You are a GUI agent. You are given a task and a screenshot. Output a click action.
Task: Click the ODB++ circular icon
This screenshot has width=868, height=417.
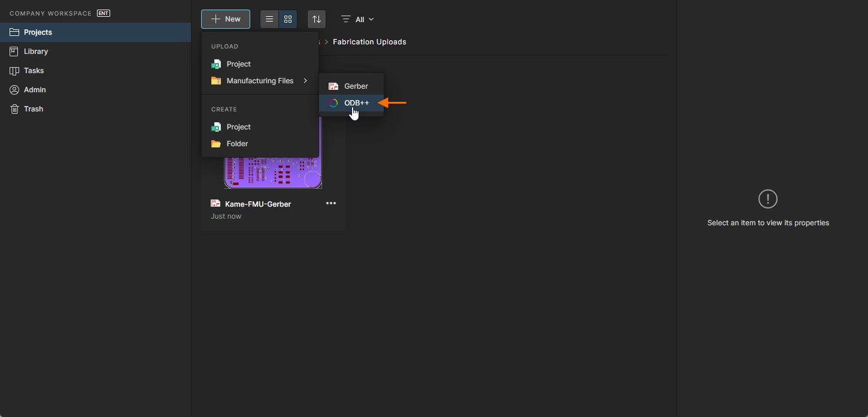coord(333,103)
